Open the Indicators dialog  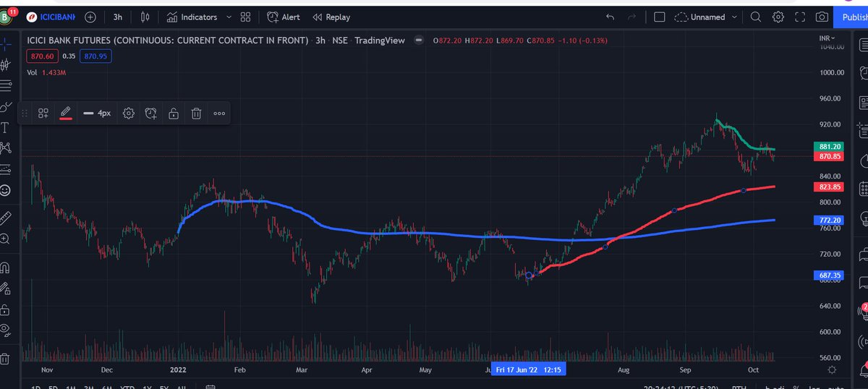(192, 17)
